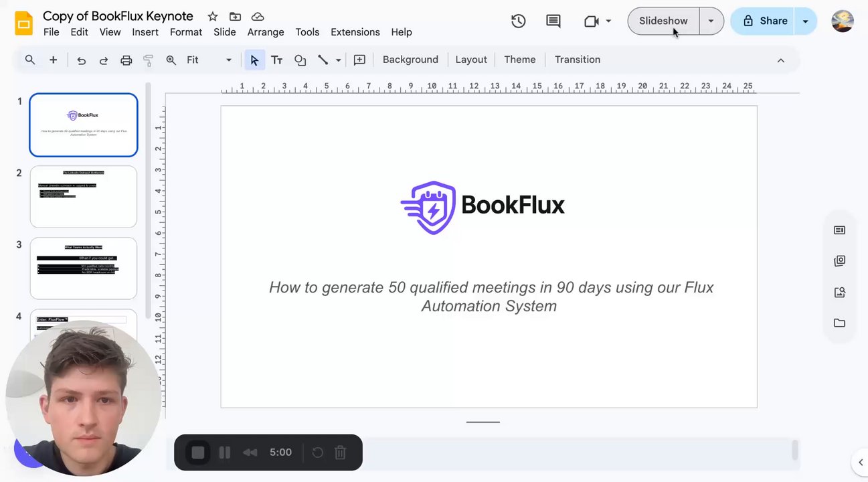The image size is (868, 482).
Task: Expand the video camera dropdown arrow
Action: click(x=608, y=21)
